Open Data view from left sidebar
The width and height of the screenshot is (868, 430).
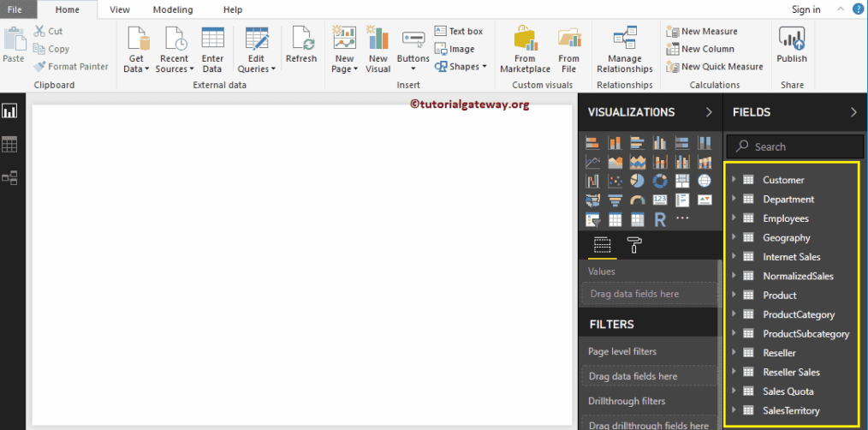(x=9, y=145)
